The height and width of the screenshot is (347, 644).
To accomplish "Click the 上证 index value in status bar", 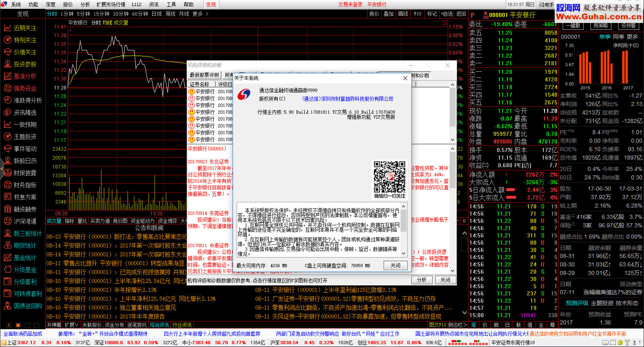I will tap(27, 343).
